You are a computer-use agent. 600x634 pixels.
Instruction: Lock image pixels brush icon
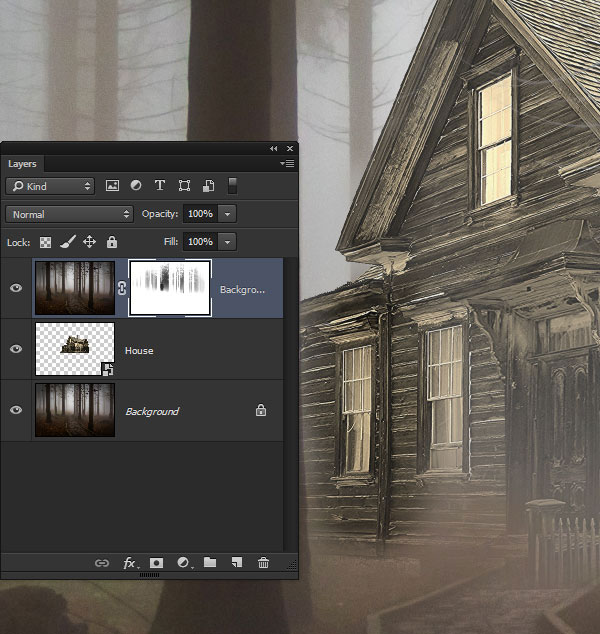click(68, 242)
